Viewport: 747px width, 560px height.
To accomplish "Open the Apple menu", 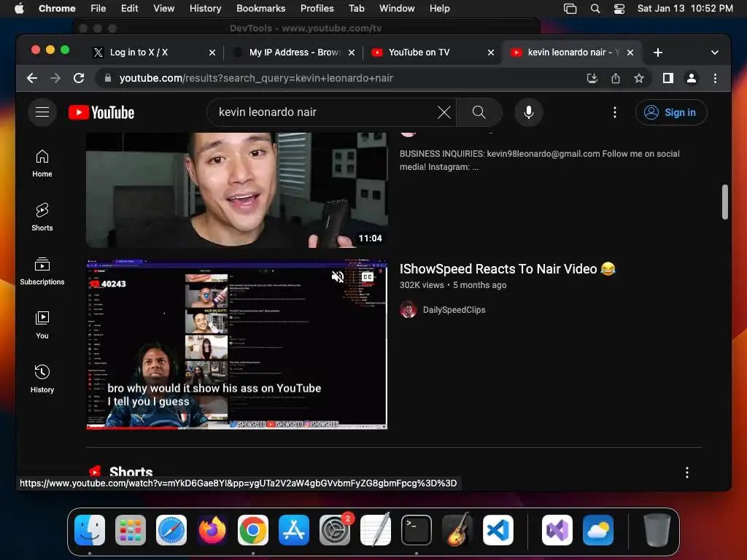I will coord(19,8).
